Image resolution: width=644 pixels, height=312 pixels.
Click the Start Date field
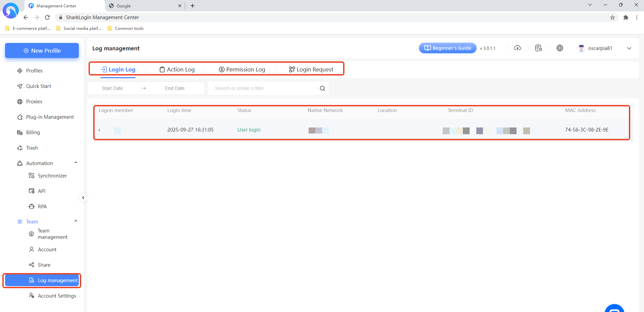pos(112,88)
